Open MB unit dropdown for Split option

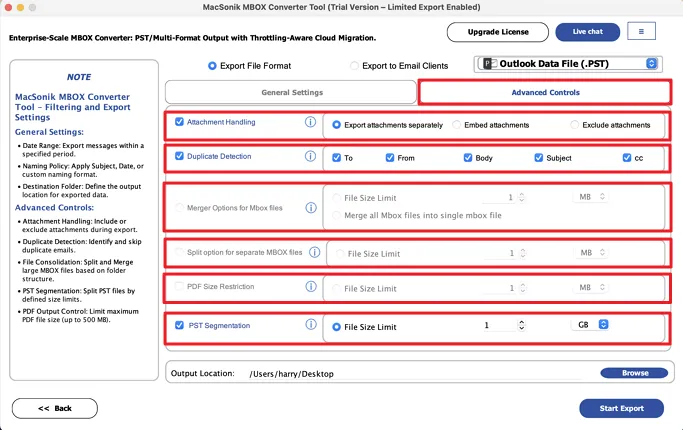tap(592, 253)
